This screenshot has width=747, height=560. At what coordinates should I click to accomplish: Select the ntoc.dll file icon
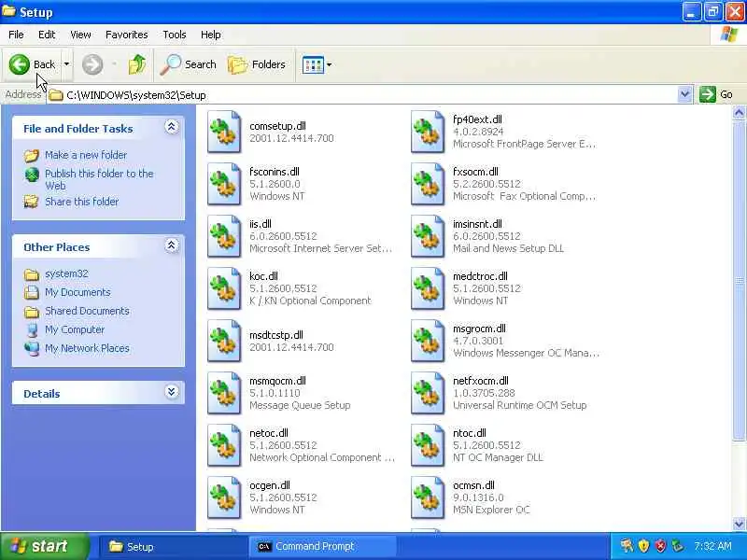tap(428, 446)
